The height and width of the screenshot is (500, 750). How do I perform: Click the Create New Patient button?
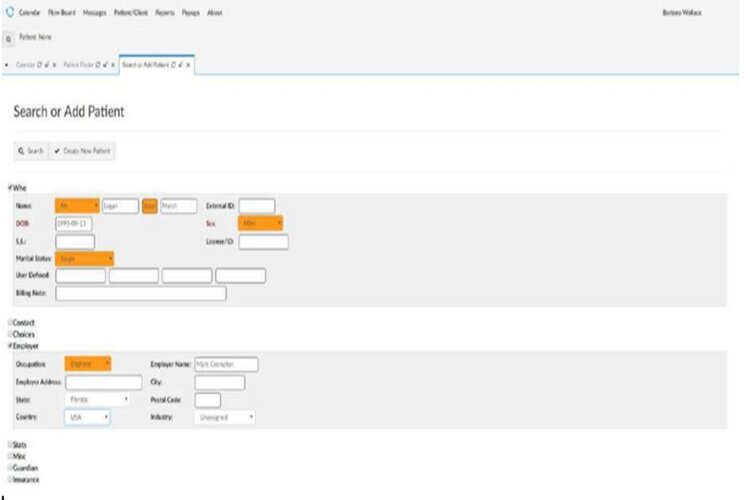point(83,150)
